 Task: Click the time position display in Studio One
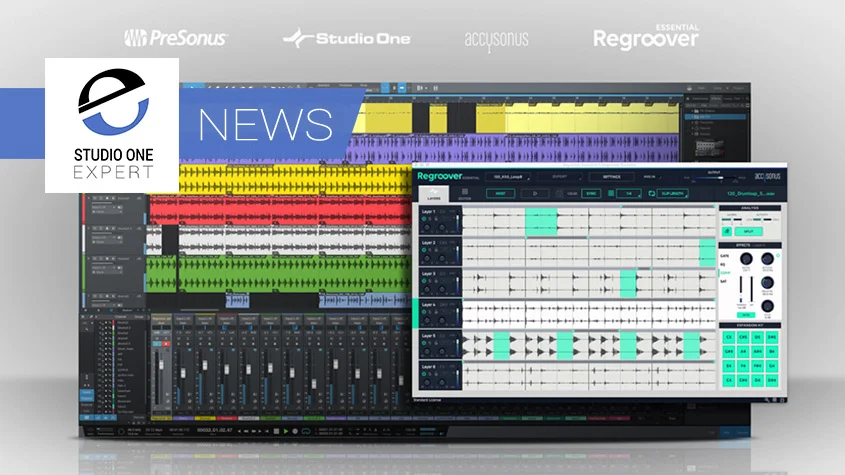tap(214, 430)
